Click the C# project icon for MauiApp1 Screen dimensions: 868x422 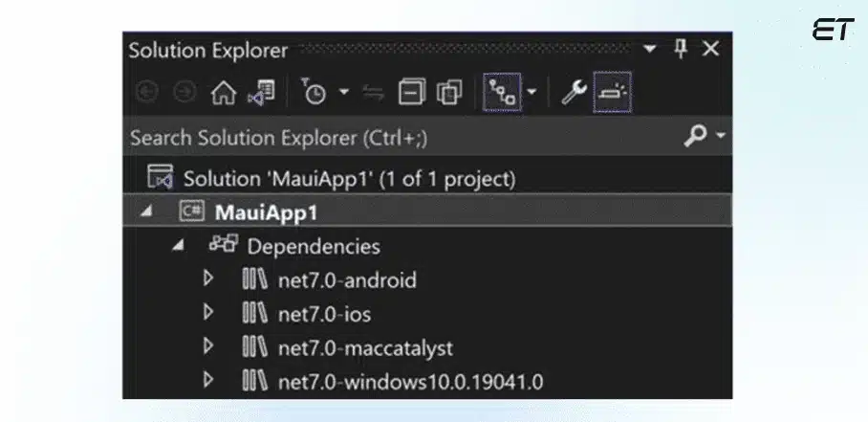[191, 211]
